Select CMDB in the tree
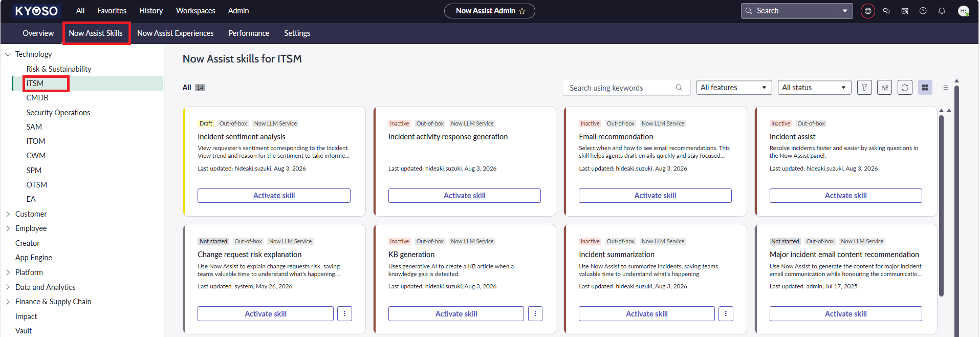Image resolution: width=980 pixels, height=337 pixels. click(x=37, y=98)
